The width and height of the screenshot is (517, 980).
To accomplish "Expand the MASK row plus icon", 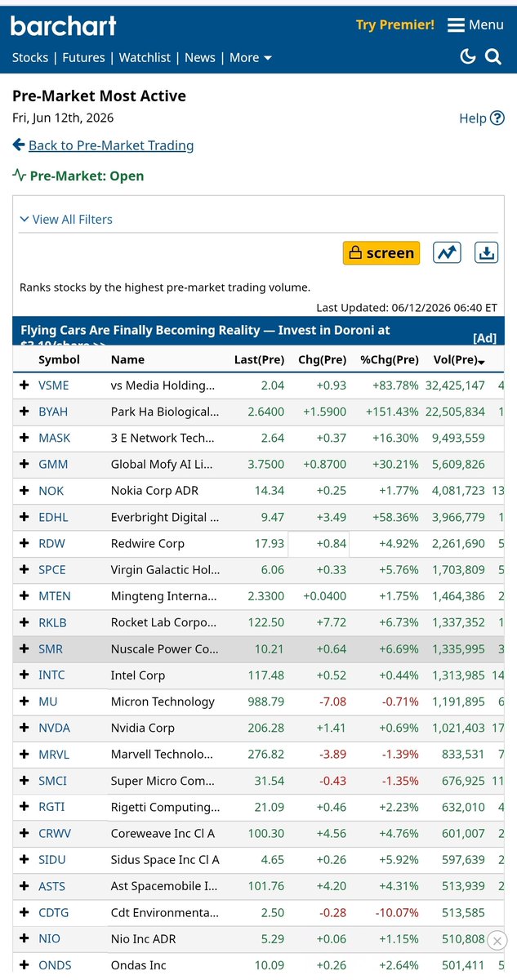I will [x=25, y=438].
